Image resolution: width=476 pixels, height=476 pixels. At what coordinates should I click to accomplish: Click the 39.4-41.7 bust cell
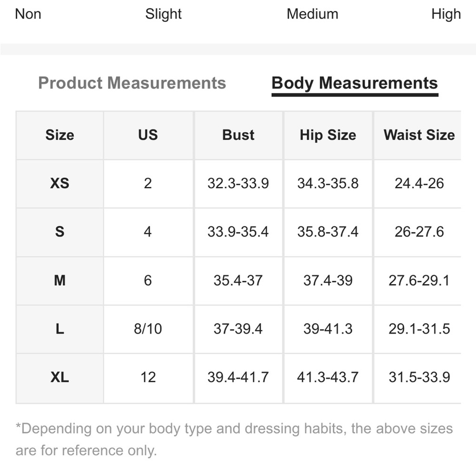click(238, 377)
